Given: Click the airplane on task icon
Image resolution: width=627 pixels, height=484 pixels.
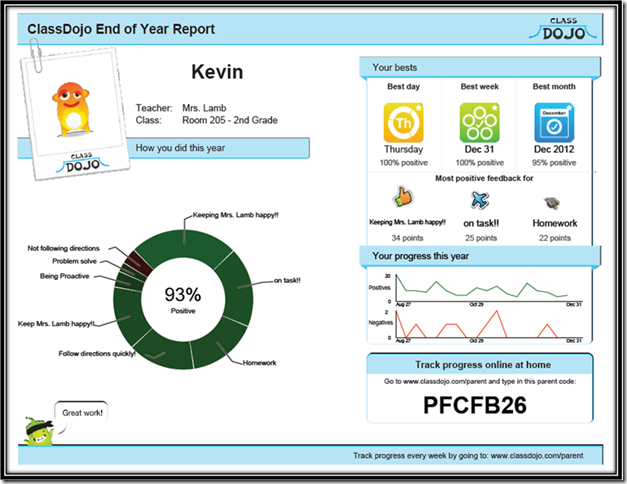Looking at the screenshot, I should (x=479, y=200).
